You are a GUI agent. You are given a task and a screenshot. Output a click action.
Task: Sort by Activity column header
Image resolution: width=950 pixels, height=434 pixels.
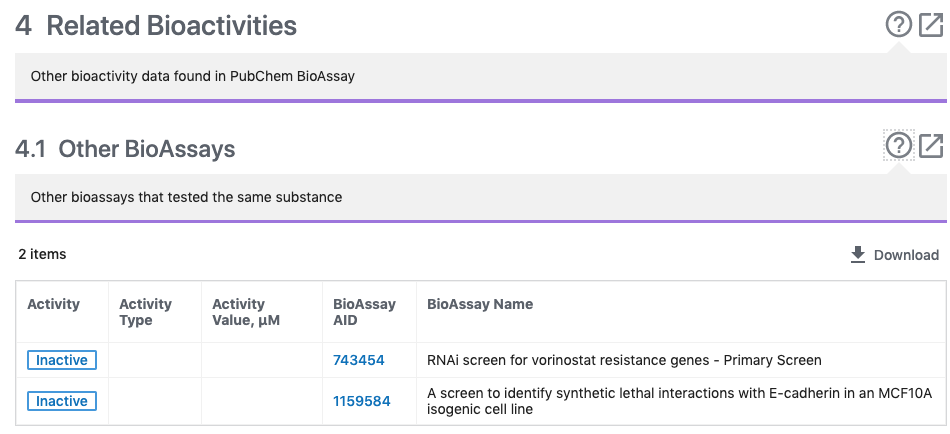(53, 304)
